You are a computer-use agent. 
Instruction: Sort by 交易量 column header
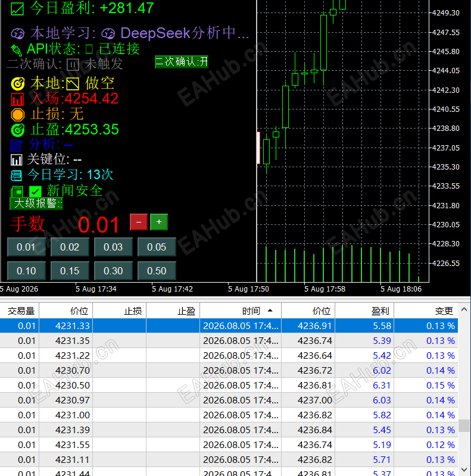coord(20,311)
